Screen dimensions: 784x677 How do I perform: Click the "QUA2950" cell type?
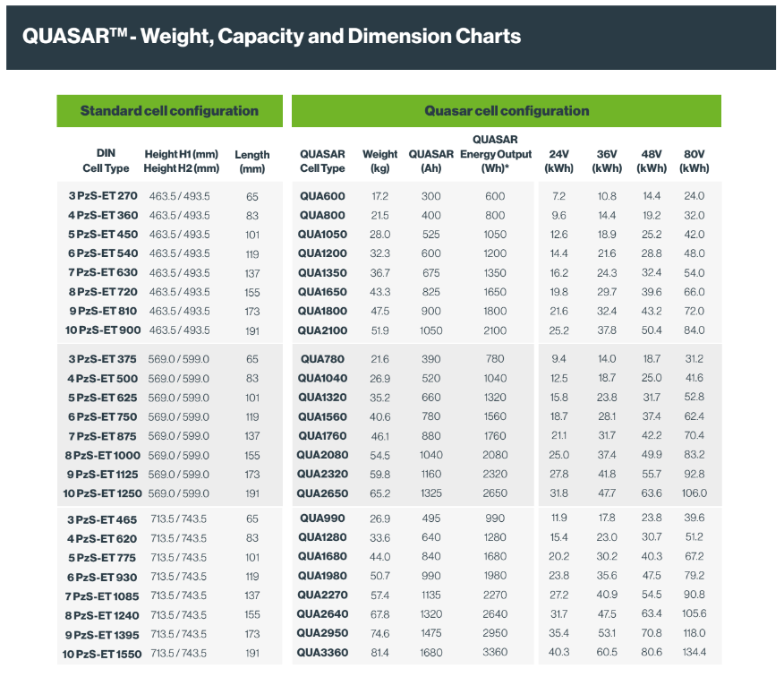click(322, 633)
